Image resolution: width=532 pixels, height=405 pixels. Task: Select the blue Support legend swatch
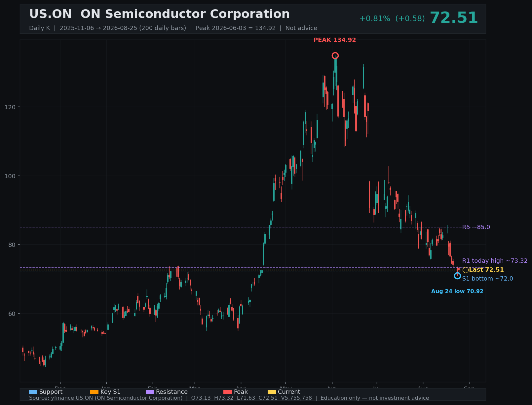tap(33, 392)
